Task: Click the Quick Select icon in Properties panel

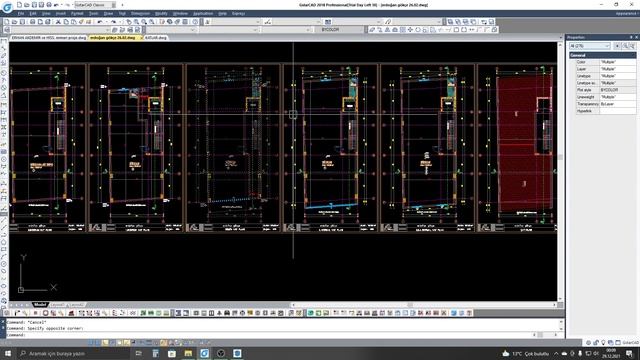Action: [632, 46]
